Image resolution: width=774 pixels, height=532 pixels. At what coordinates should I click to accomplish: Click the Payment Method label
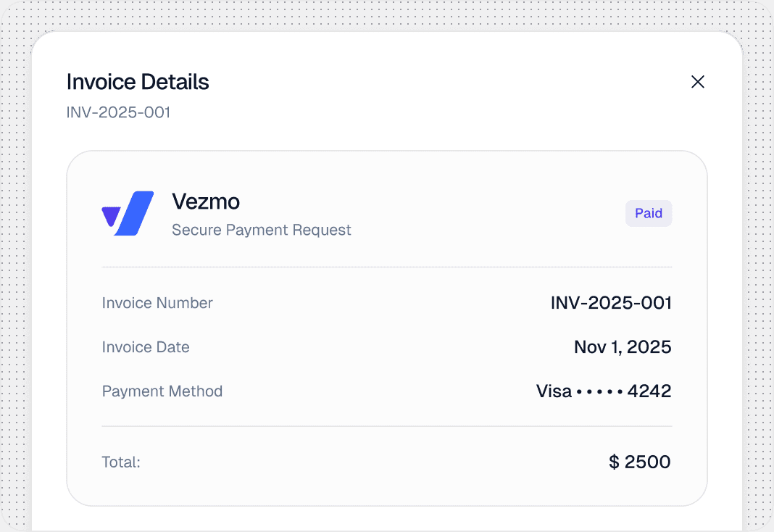point(162,391)
